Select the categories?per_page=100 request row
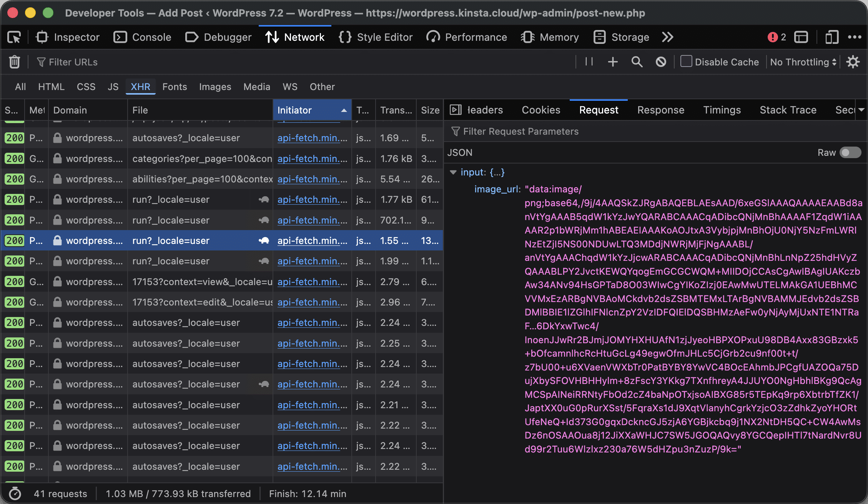868x504 pixels. coord(222,158)
